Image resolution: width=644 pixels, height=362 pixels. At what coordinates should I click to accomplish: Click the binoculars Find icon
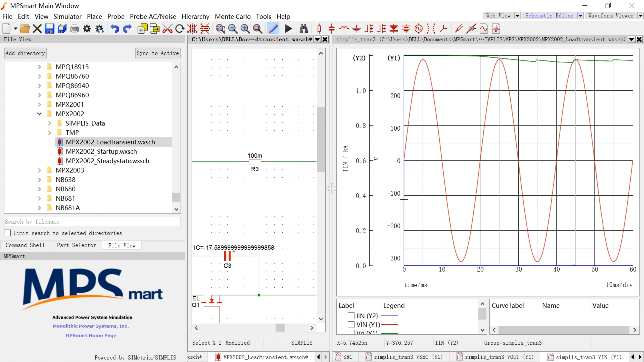[303, 29]
